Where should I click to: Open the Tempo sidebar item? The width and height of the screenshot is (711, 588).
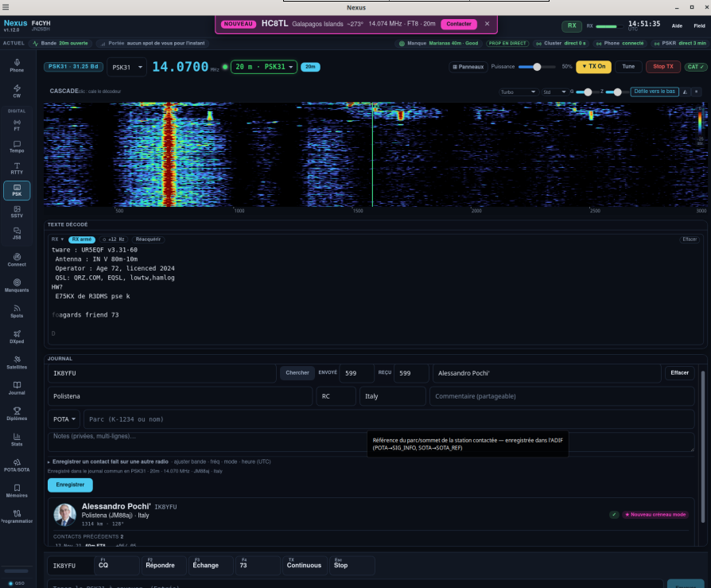point(17,146)
